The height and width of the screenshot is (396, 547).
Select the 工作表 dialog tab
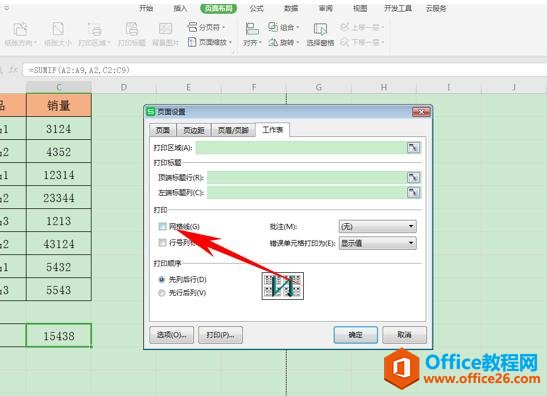pos(272,130)
